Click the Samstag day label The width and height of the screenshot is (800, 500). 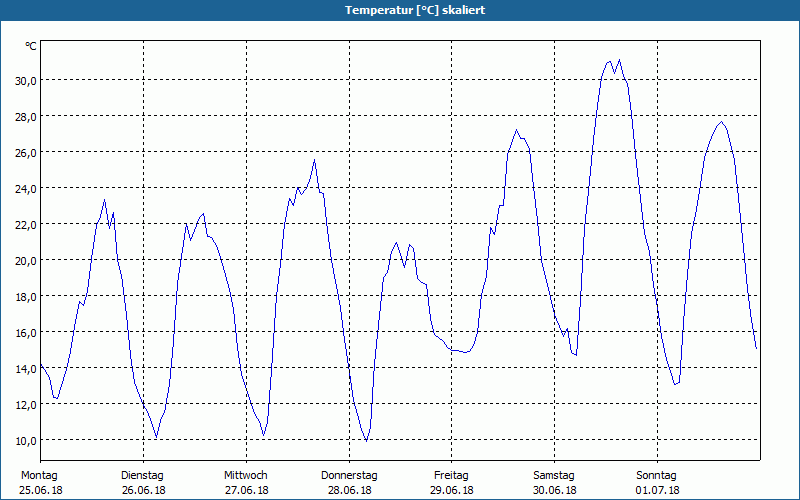[554, 476]
